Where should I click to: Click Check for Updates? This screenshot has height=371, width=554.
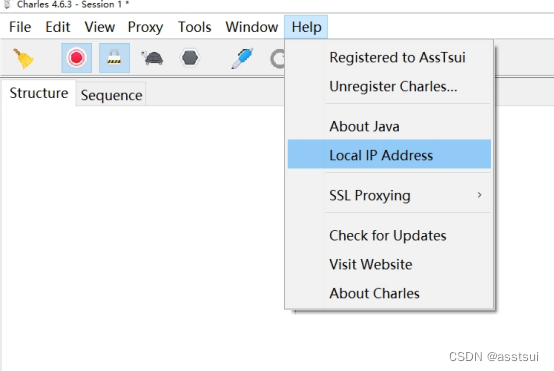389,236
